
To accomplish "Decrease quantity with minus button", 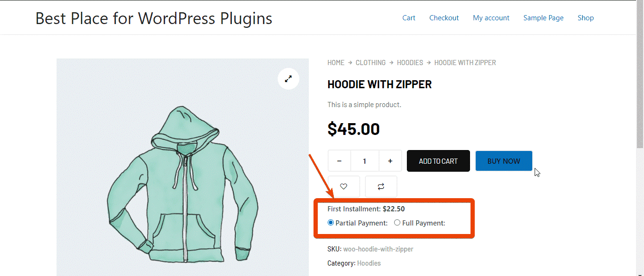I will pos(339,161).
